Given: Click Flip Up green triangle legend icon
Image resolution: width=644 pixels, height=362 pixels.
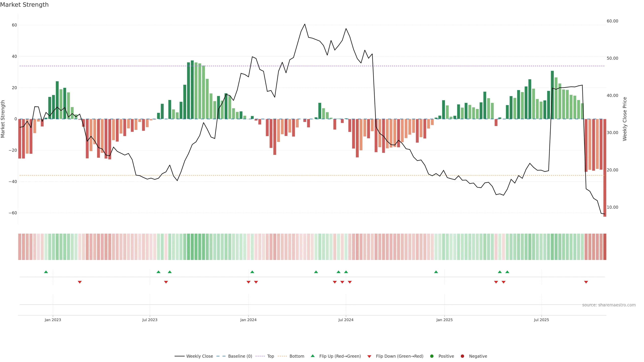Looking at the screenshot, I should coord(312,356).
